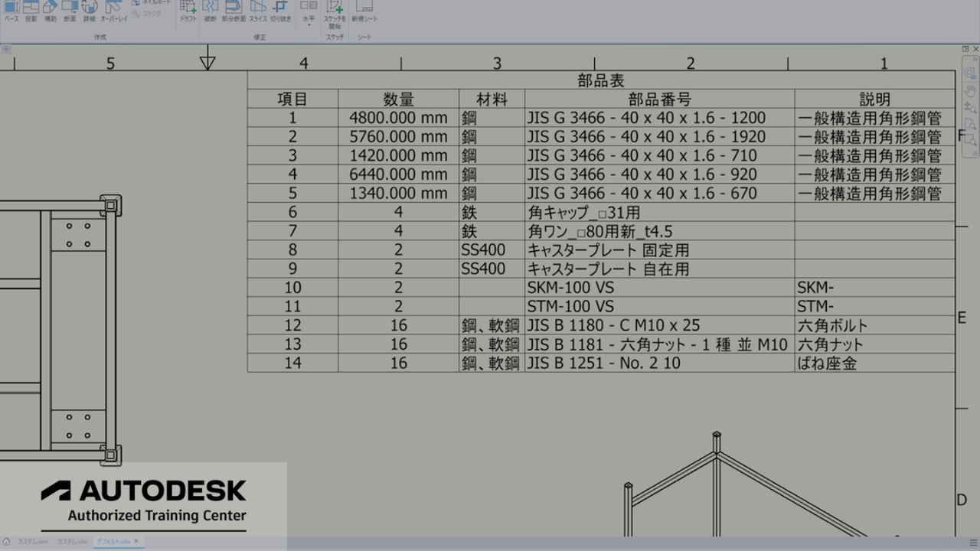Image resolution: width=980 pixels, height=551 pixels.
Task: Switch to the カスタム.idw document tab
Action: [72, 541]
